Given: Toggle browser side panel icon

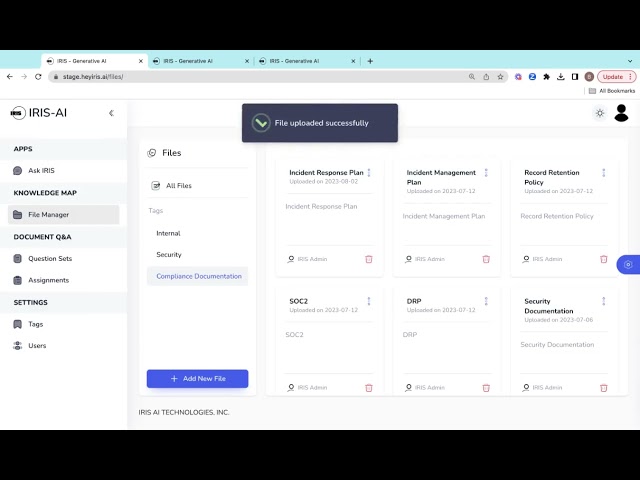Looking at the screenshot, I should (x=575, y=77).
